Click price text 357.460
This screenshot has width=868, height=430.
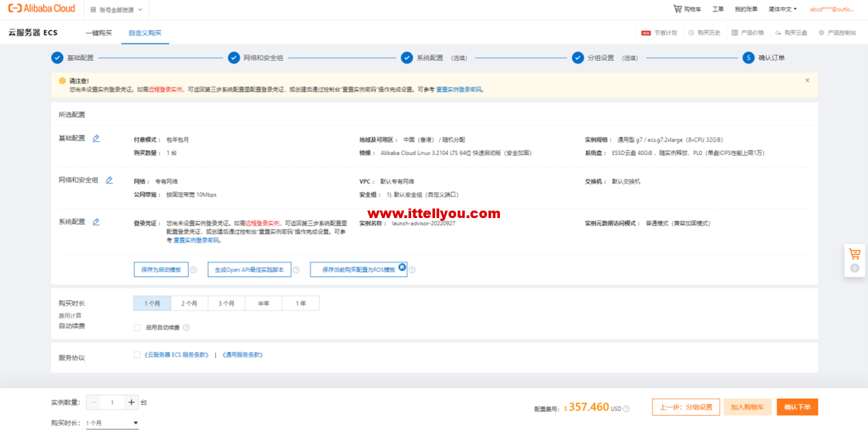[588, 407]
